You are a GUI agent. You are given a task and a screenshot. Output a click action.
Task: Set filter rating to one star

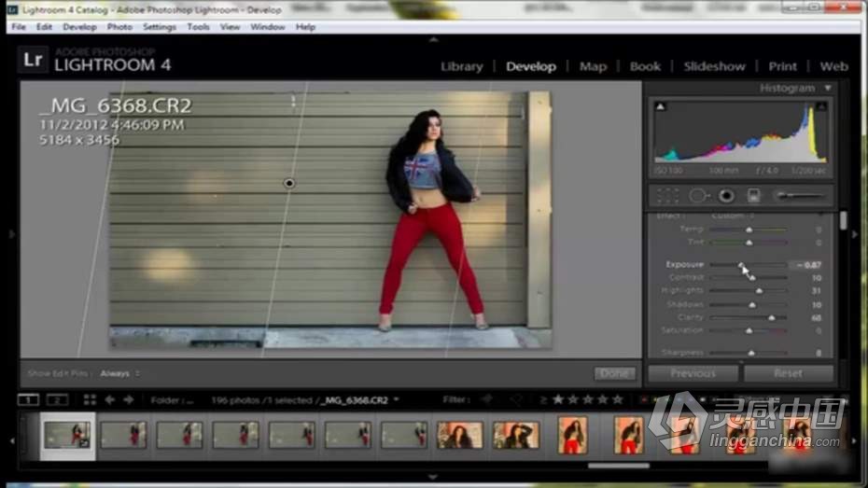pyautogui.click(x=558, y=399)
